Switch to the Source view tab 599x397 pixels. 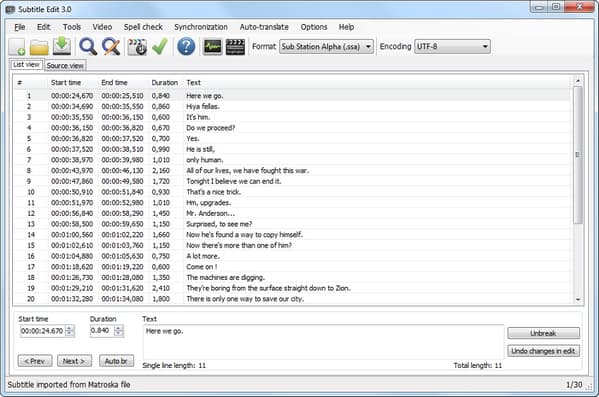tap(65, 65)
